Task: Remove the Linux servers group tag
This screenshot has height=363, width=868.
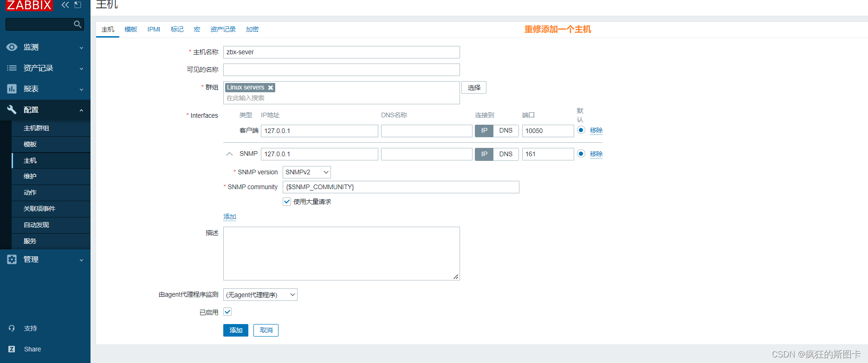Action: click(271, 88)
